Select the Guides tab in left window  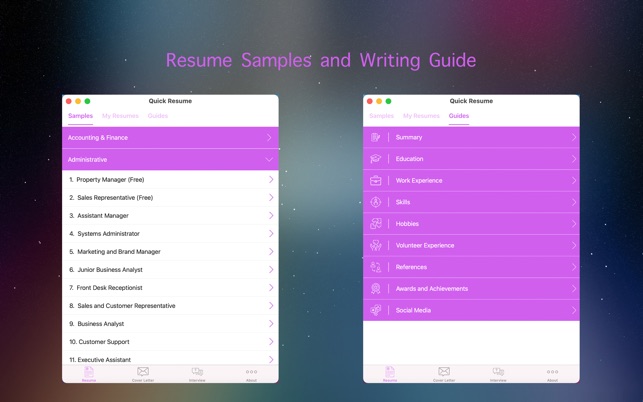158,116
